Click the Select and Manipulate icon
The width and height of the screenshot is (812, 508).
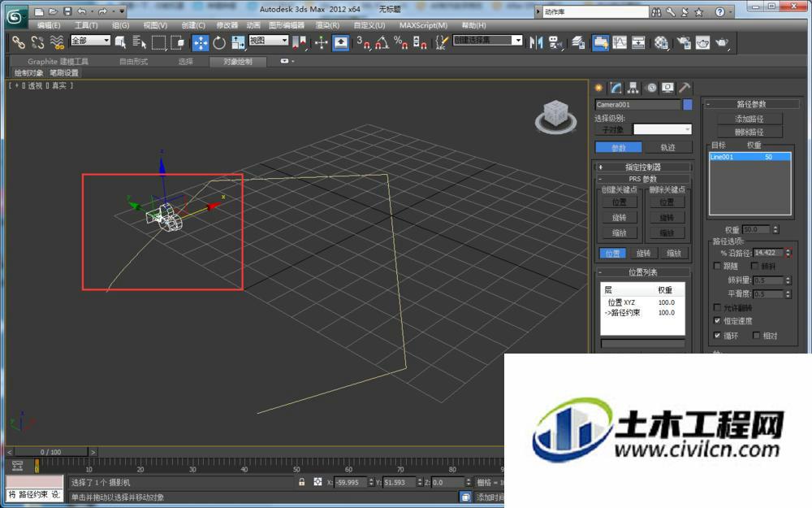[321, 42]
